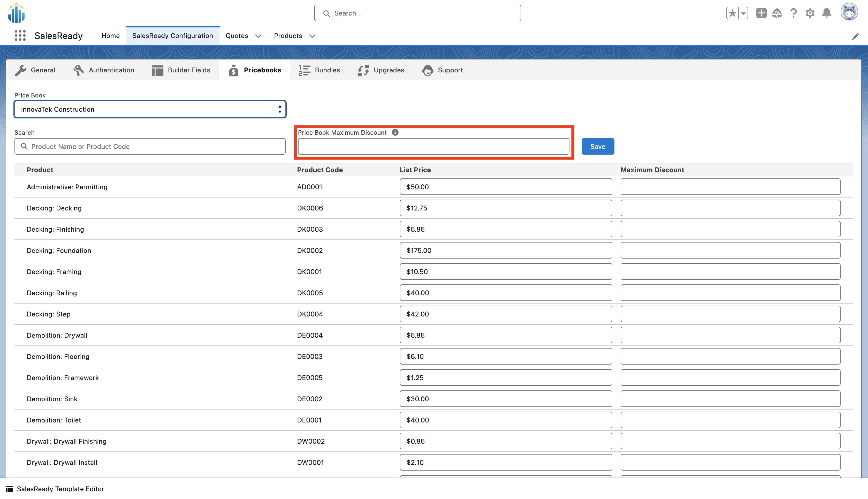Open the Trailhead guidance center icon
The height and width of the screenshot is (499, 868).
[777, 13]
